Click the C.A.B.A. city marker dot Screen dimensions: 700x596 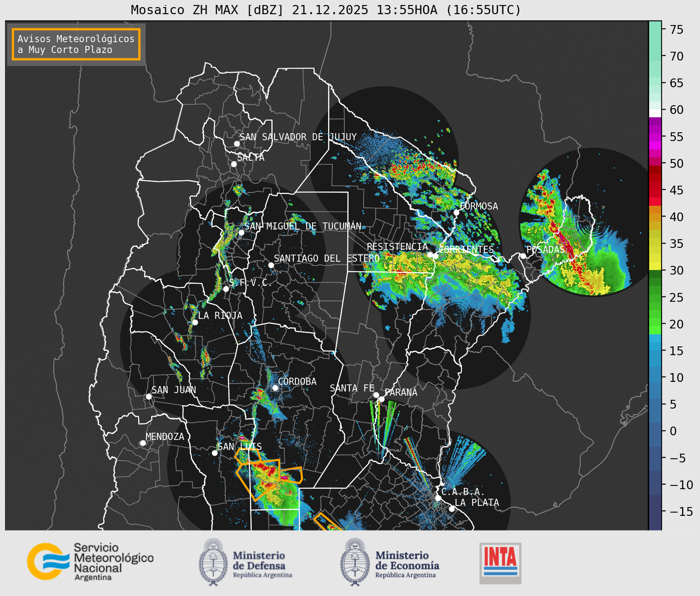click(x=438, y=498)
